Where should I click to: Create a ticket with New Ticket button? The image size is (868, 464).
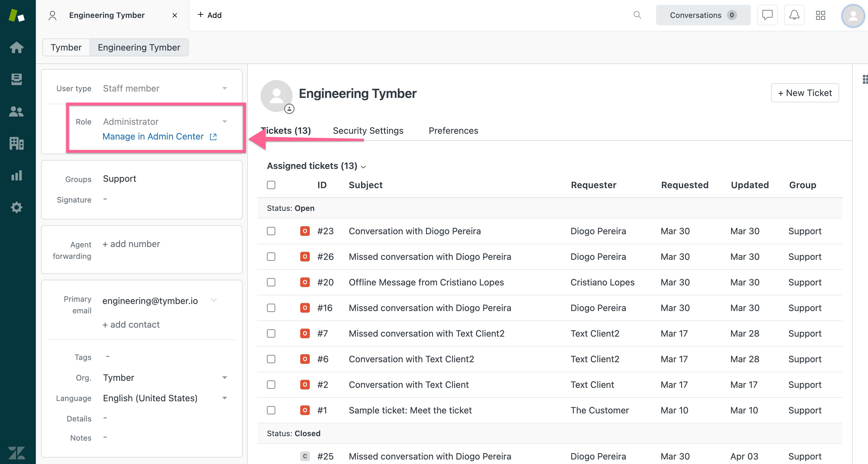(x=805, y=93)
